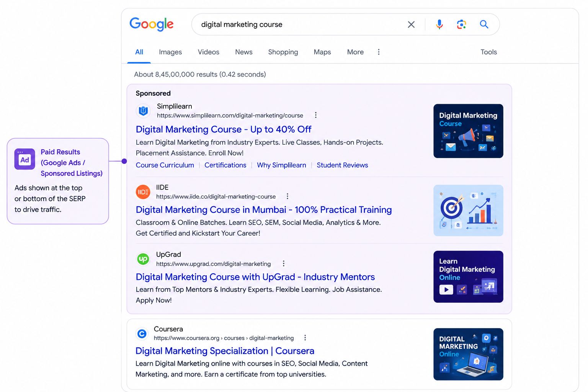
Task: Click the Coursera favicon
Action: 142,334
